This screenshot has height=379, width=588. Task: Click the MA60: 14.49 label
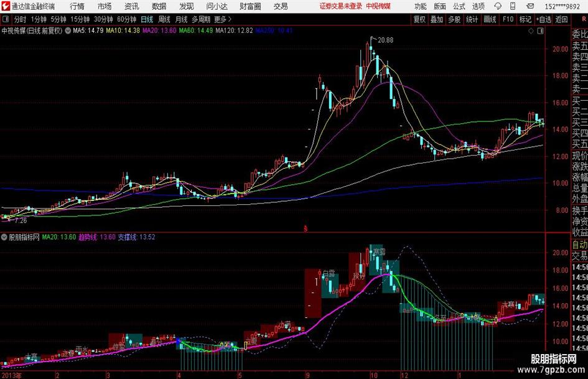click(196, 30)
